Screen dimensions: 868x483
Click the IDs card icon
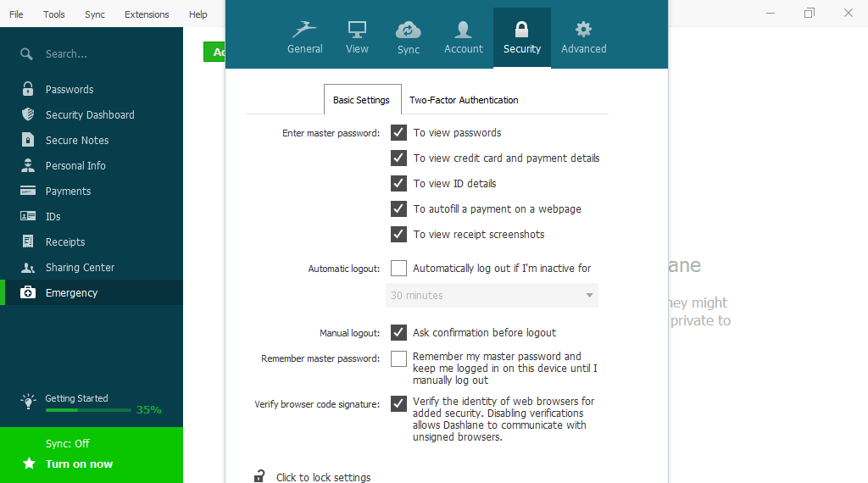pos(28,216)
